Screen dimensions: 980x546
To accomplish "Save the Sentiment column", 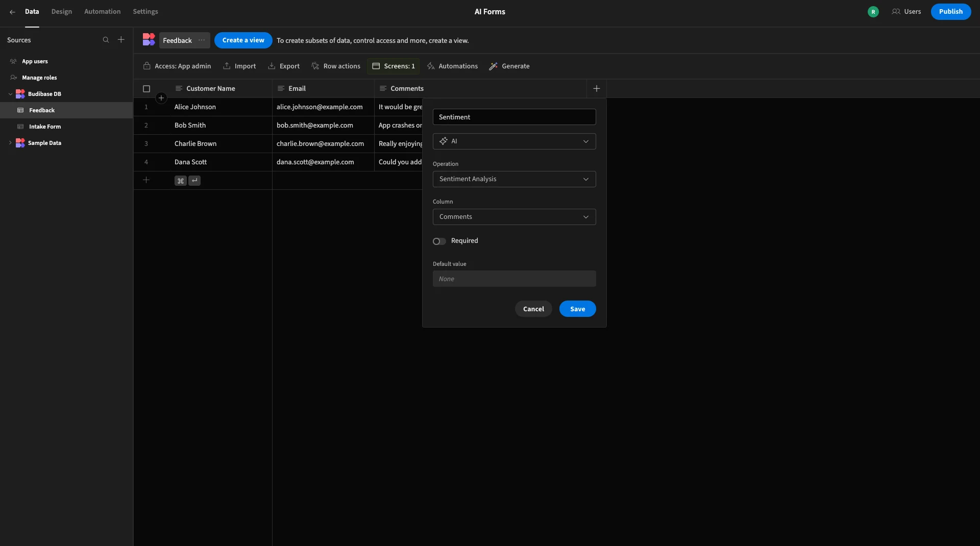I will 577,309.
